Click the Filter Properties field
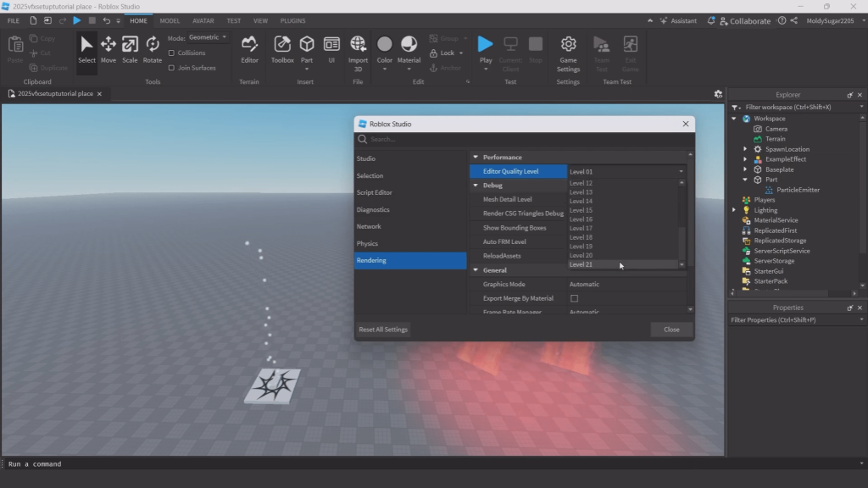This screenshot has width=868, height=488. tap(797, 319)
